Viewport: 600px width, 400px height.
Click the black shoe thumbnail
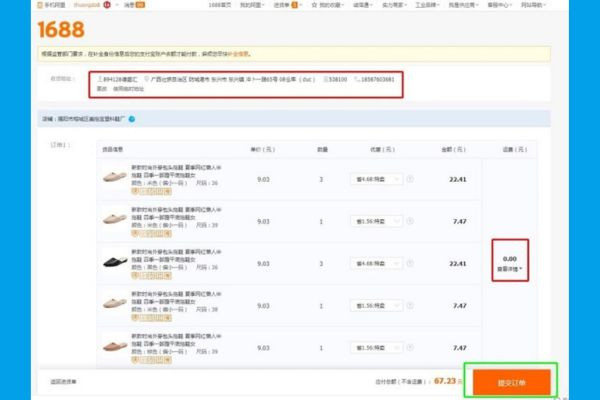pos(115,262)
